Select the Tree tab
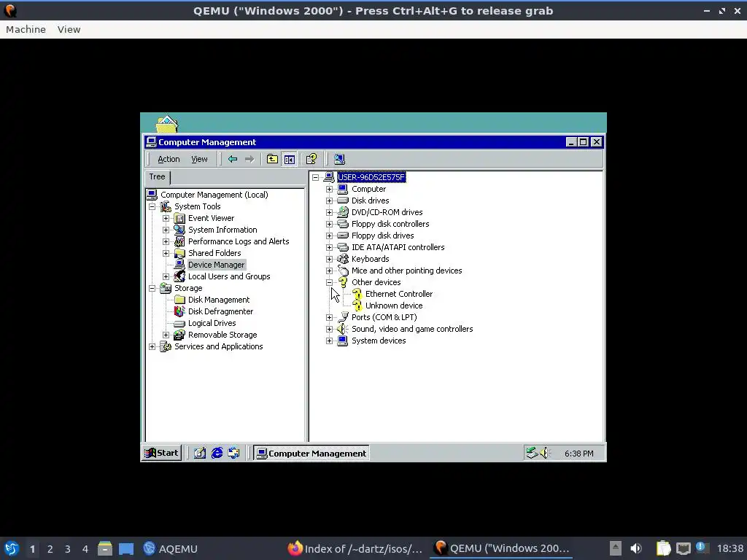747x560 pixels. (158, 176)
